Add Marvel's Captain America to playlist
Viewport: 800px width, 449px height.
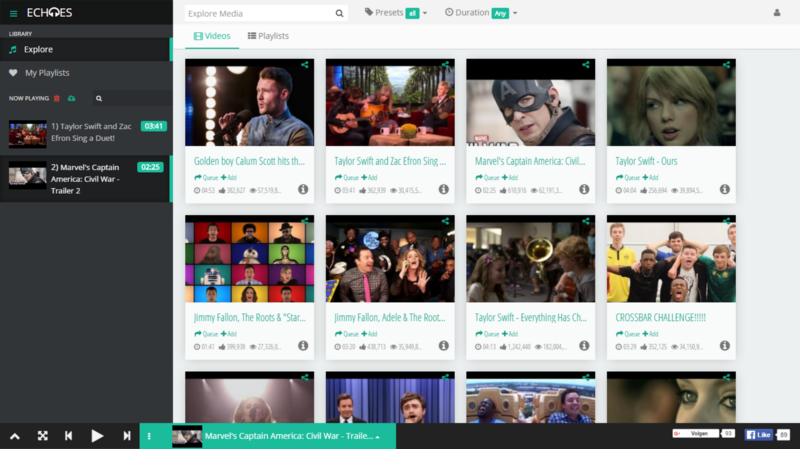tap(510, 178)
